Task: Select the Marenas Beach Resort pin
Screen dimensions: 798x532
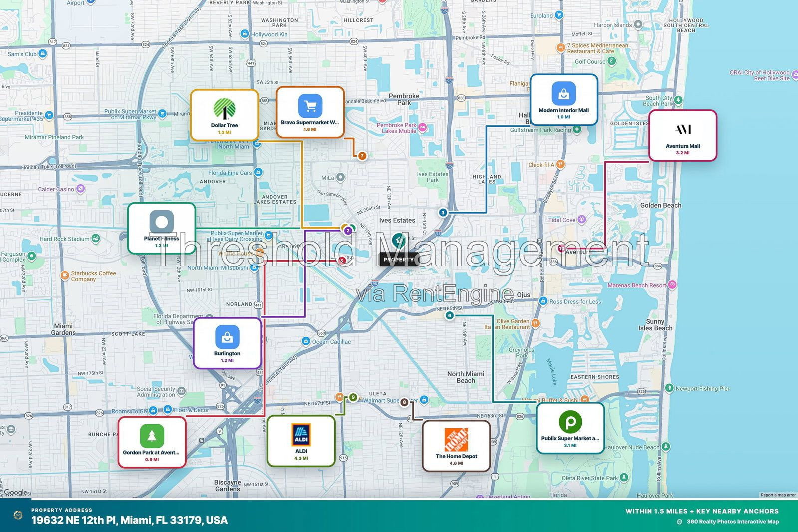Action: (673, 285)
